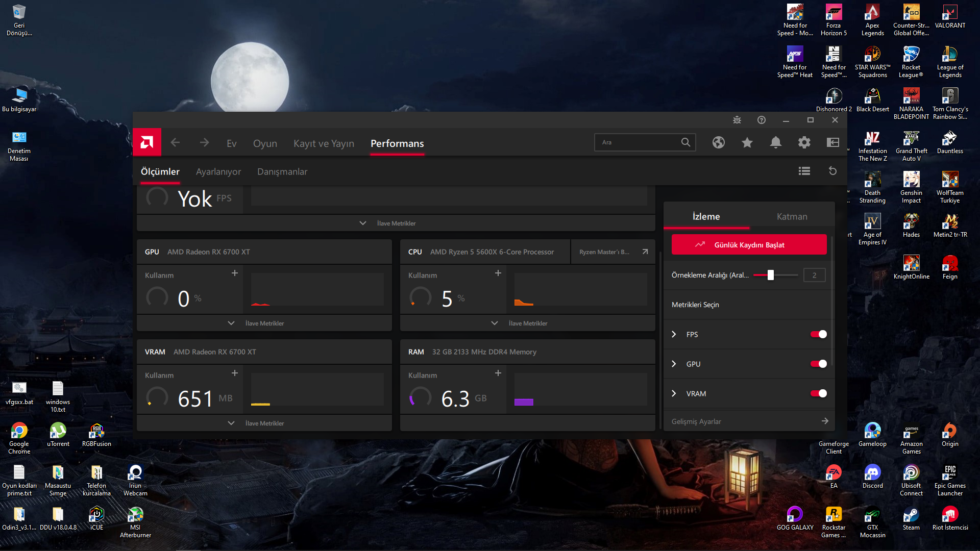Open the web browser globe icon
The width and height of the screenshot is (980, 551).
[718, 142]
